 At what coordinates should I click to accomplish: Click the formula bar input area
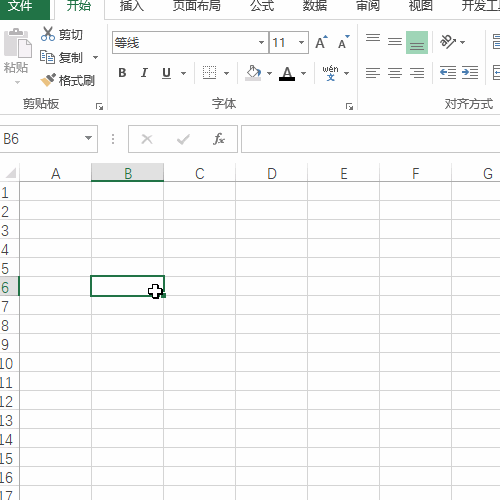point(371,139)
